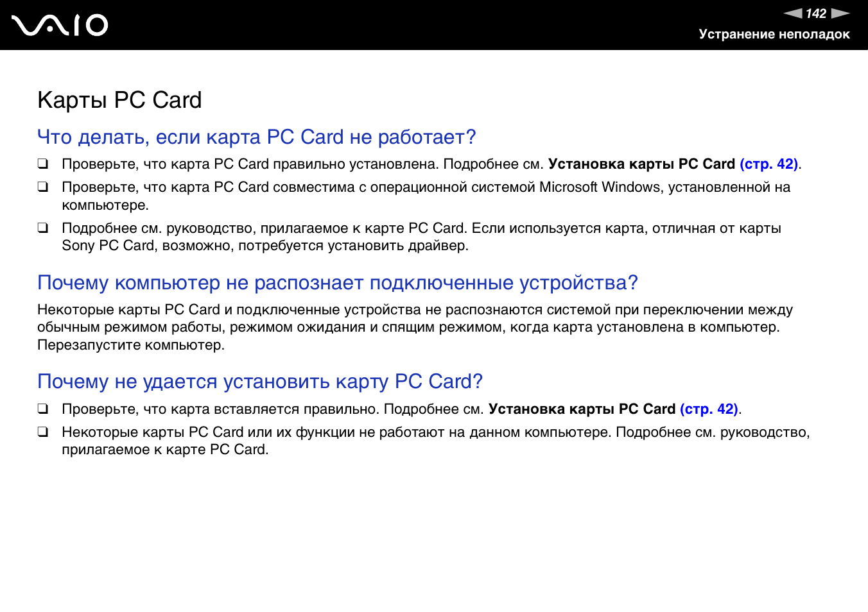Click text 'Sony PC Card, возможно, потребуется установить драйвер.'
Image resolution: width=868 pixels, height=612 pixels.
265,246
